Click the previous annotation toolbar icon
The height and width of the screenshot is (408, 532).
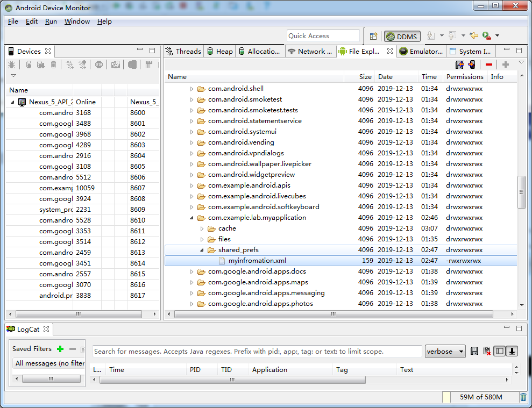coord(452,35)
